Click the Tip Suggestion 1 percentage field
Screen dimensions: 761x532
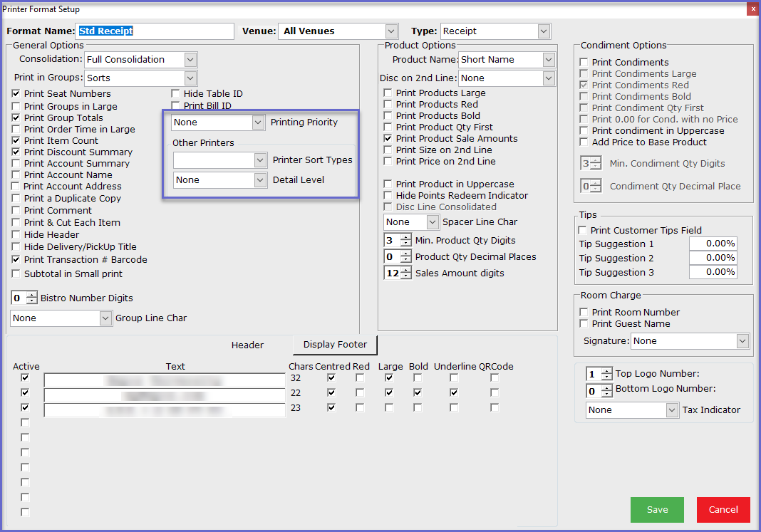[713, 244]
